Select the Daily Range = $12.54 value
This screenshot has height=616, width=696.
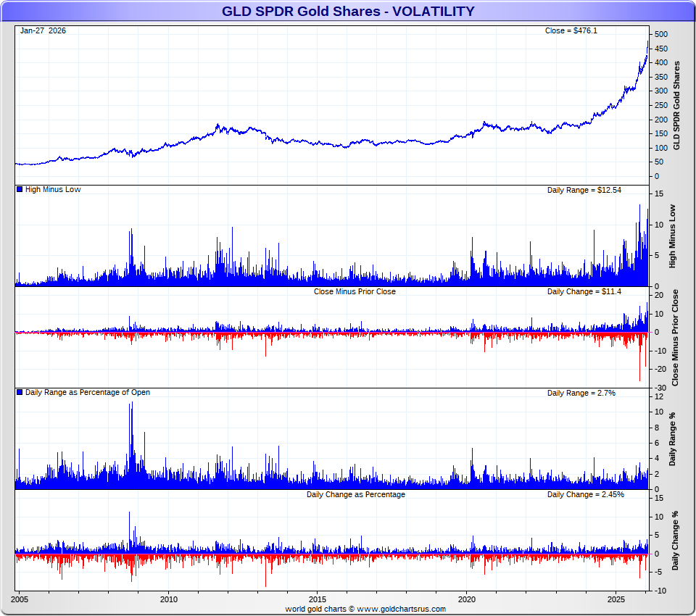pos(584,190)
